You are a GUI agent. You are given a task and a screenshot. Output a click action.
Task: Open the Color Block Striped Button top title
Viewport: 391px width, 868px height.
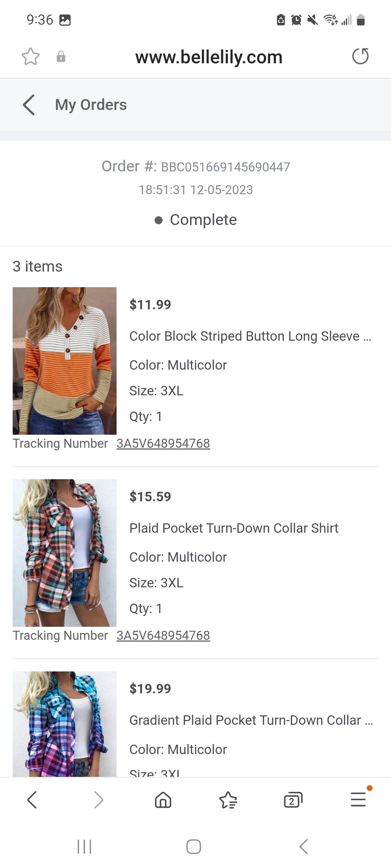click(250, 336)
